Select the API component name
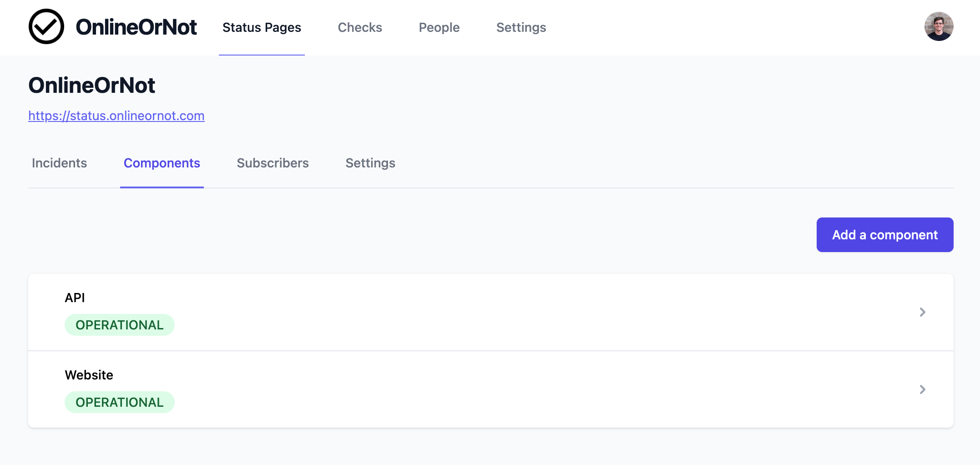The width and height of the screenshot is (980, 465). click(x=75, y=298)
